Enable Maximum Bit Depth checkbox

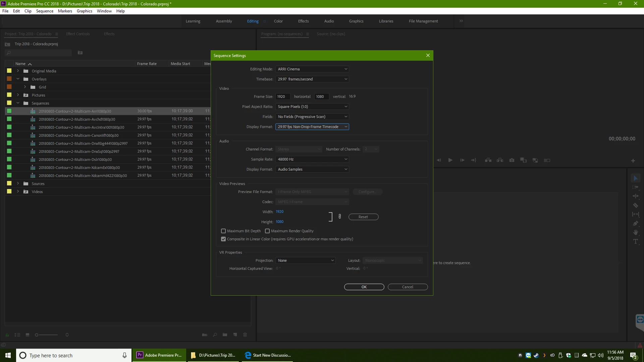coord(223,231)
